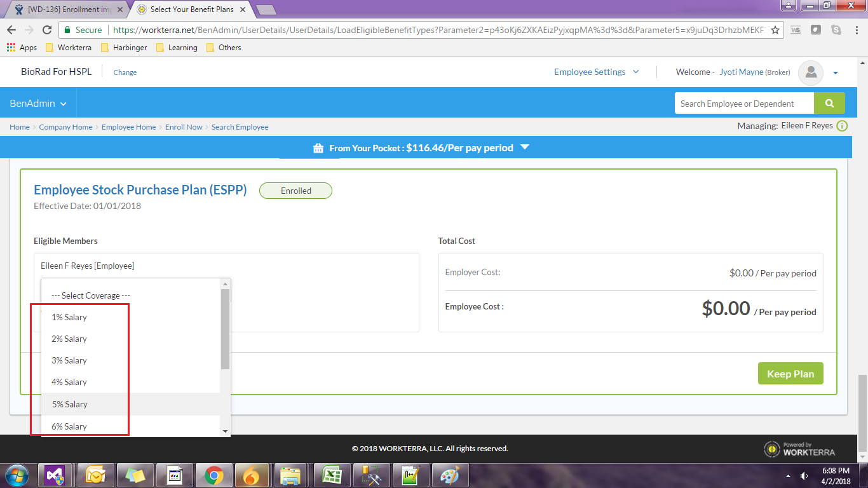Image resolution: width=868 pixels, height=488 pixels.
Task: Expand the BenAdmin dropdown menu
Action: tap(38, 104)
